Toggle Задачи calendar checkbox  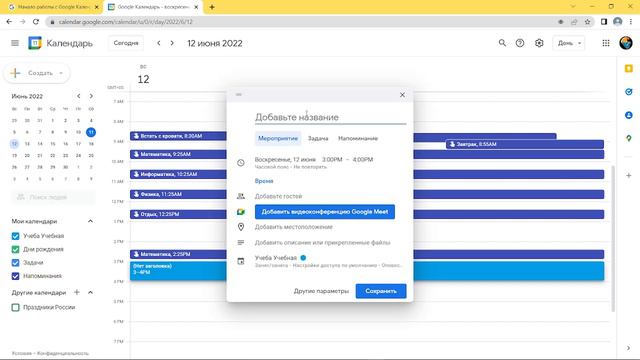(x=16, y=263)
